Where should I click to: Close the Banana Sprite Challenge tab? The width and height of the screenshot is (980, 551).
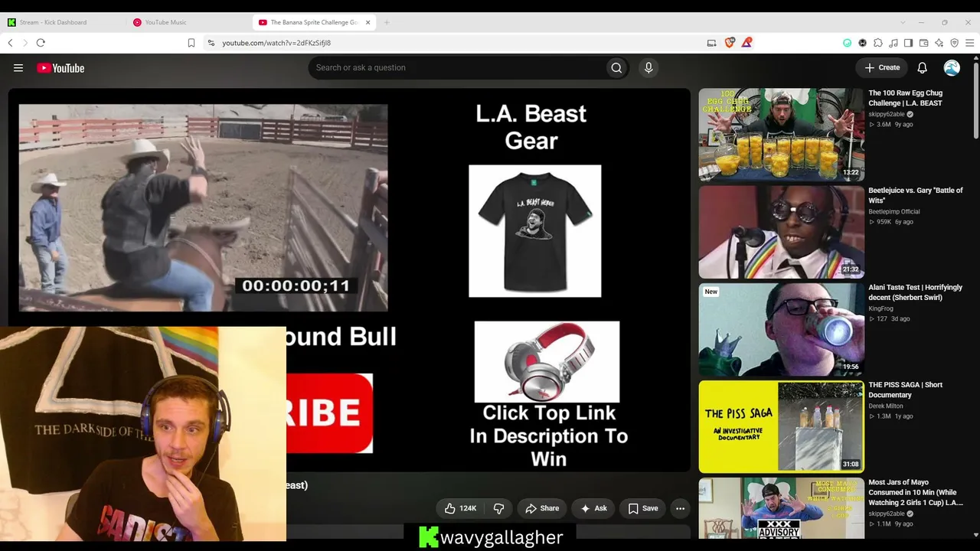pyautogui.click(x=367, y=22)
